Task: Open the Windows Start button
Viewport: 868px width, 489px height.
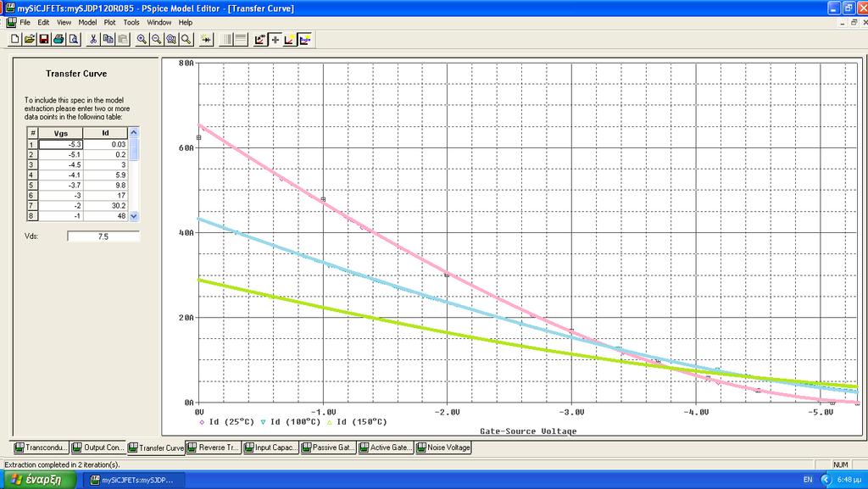Action: [38, 480]
